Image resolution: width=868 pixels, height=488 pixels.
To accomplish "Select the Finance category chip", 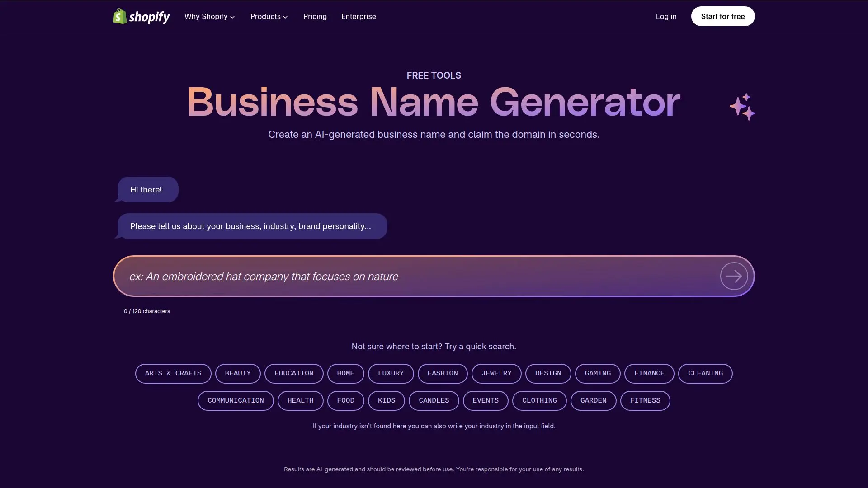I will coord(649,373).
